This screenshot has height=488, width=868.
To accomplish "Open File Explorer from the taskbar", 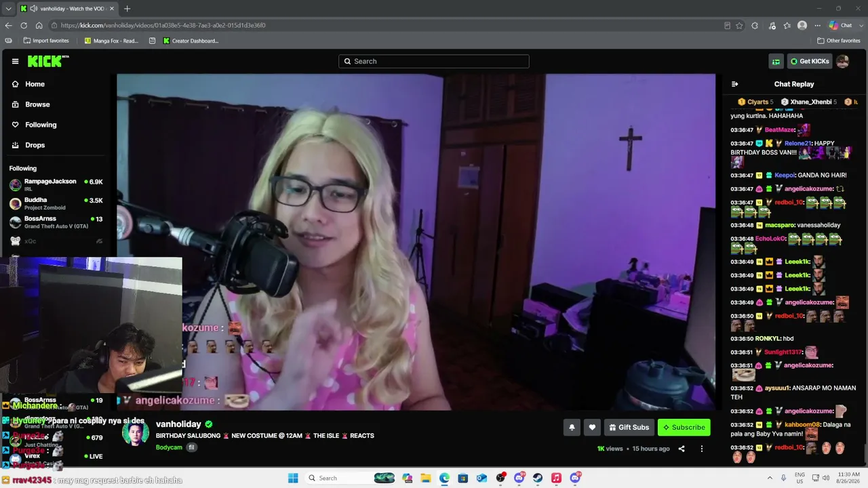I will 426,478.
